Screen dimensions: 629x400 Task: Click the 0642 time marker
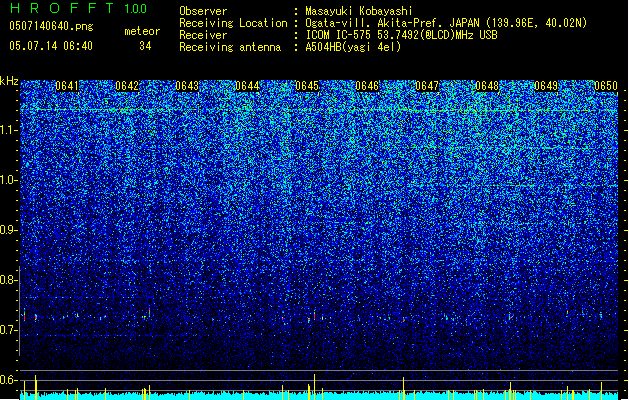pyautogui.click(x=127, y=86)
